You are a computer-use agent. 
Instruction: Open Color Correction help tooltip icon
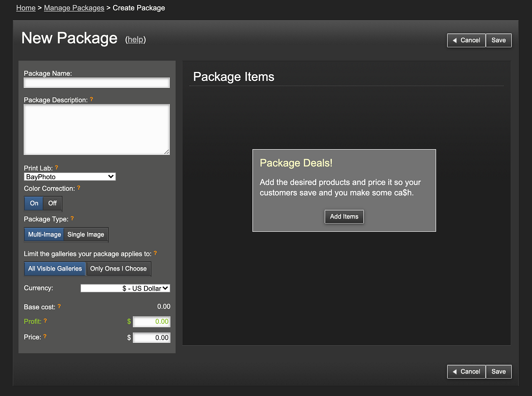coord(79,188)
